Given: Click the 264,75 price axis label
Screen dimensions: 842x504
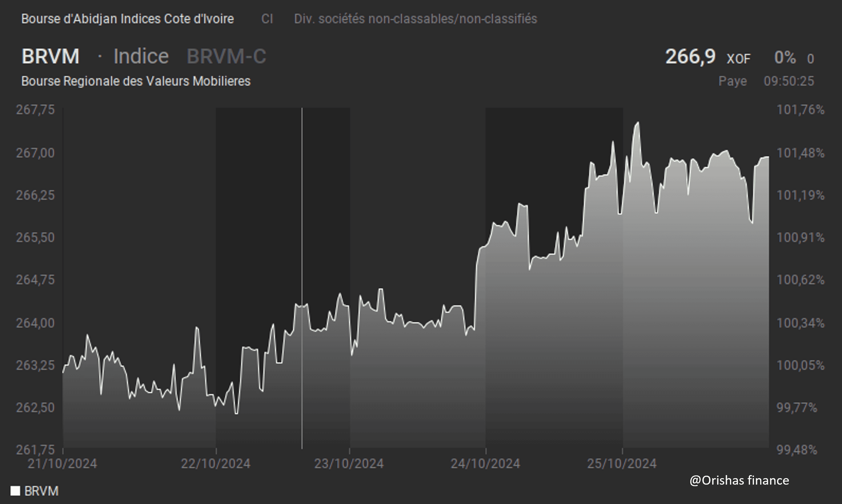Looking at the screenshot, I should click(x=35, y=280).
